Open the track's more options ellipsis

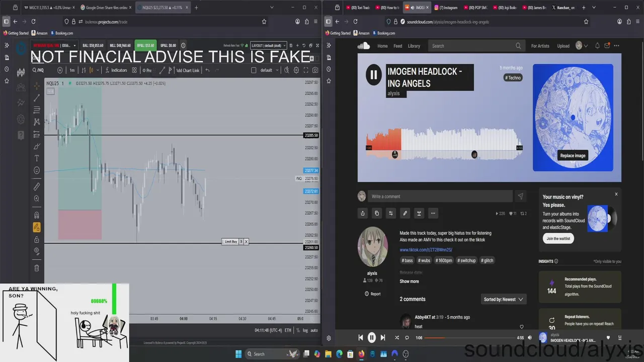[x=433, y=213]
